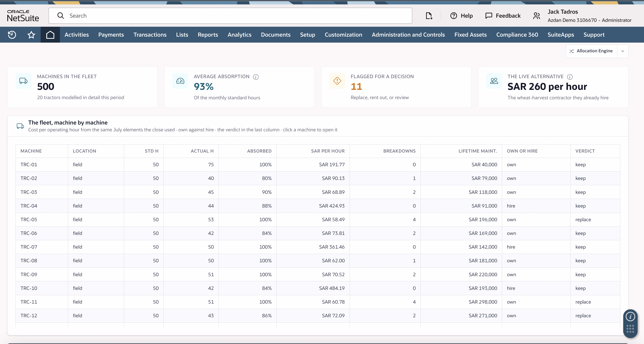Open the Fixed Assets menu

tap(471, 35)
